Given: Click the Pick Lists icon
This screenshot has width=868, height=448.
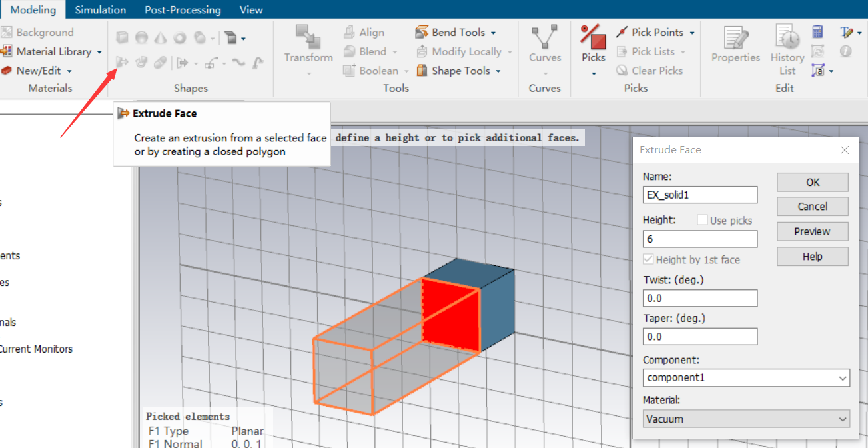Looking at the screenshot, I should click(622, 51).
